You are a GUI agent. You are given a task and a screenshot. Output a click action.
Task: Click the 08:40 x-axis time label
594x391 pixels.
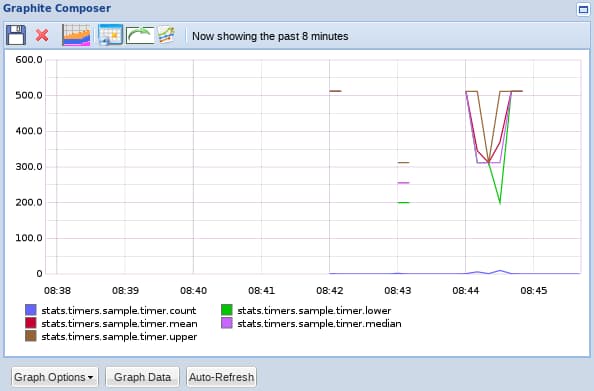tap(194, 291)
